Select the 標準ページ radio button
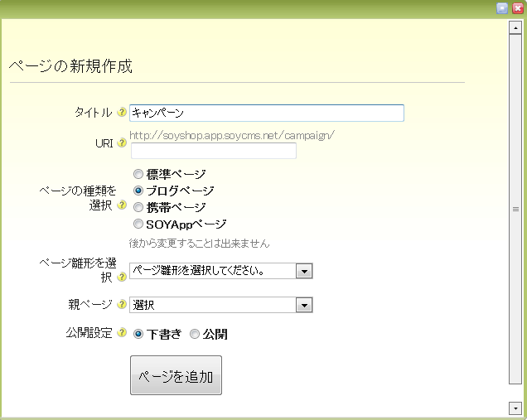Screen dimensions: 527x420 138,174
